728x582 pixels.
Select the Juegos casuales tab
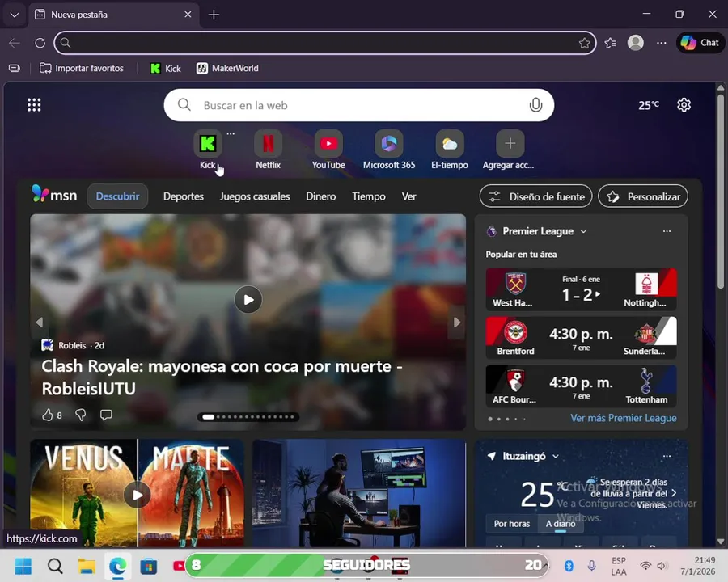pyautogui.click(x=255, y=196)
